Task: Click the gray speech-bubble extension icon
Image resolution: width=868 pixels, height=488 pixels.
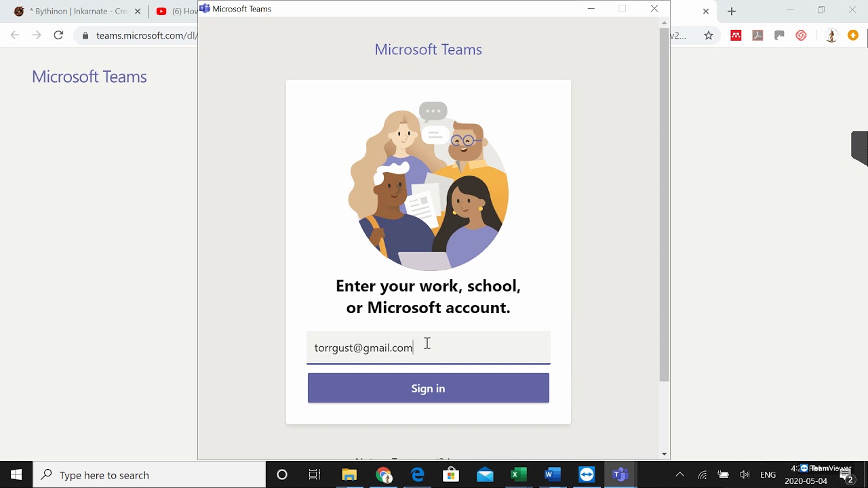Action: click(x=779, y=35)
